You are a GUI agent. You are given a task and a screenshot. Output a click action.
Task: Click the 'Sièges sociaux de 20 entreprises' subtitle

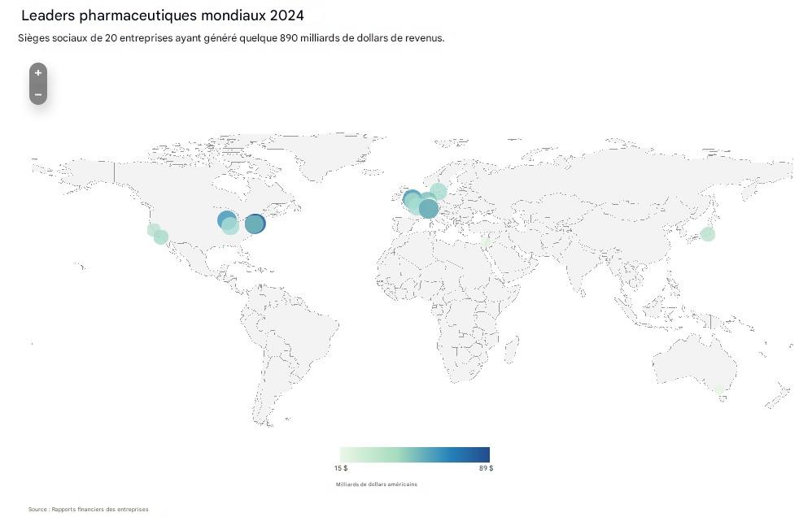coord(231,37)
